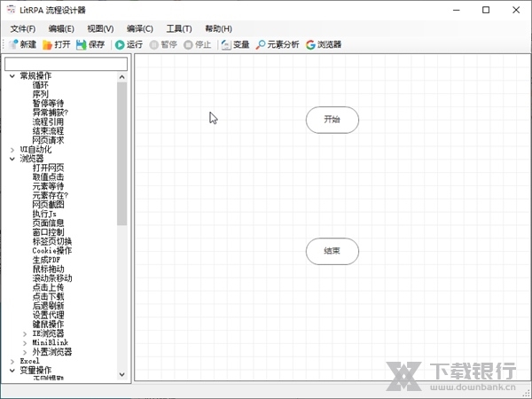Maximize the LitRPA window
This screenshot has width=532, height=399.
486,10
